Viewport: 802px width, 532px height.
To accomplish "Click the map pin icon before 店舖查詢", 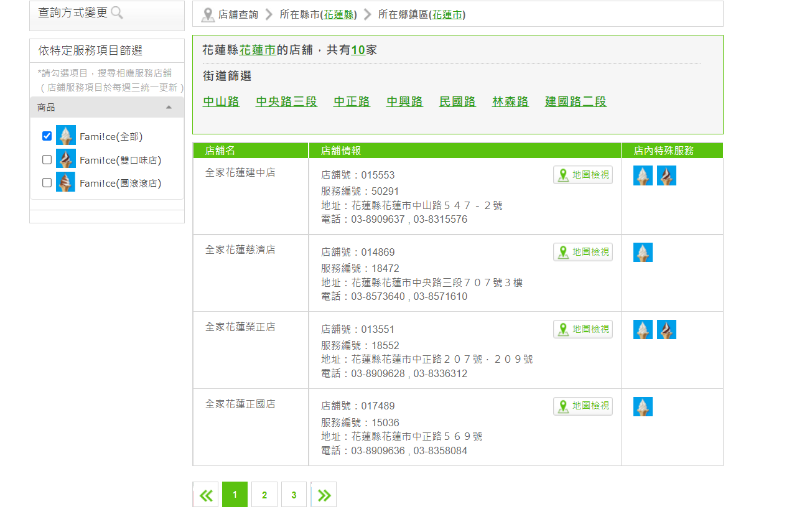I will 208,14.
